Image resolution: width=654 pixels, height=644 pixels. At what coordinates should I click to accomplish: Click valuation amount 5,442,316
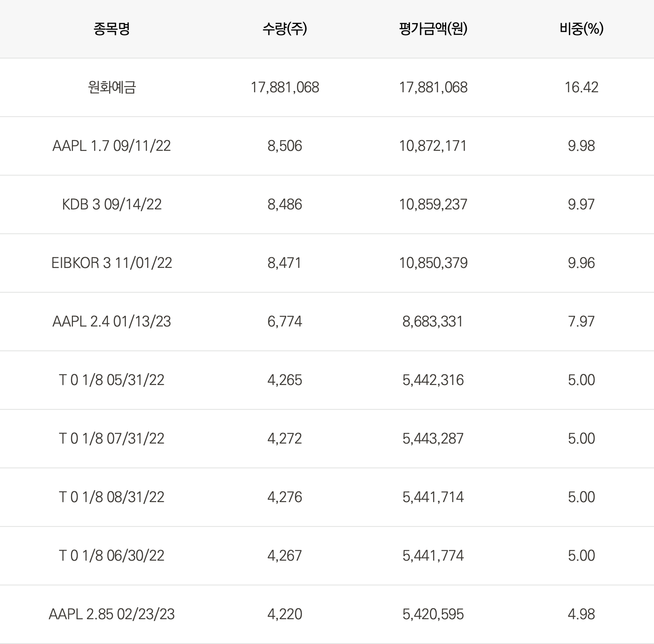point(433,380)
